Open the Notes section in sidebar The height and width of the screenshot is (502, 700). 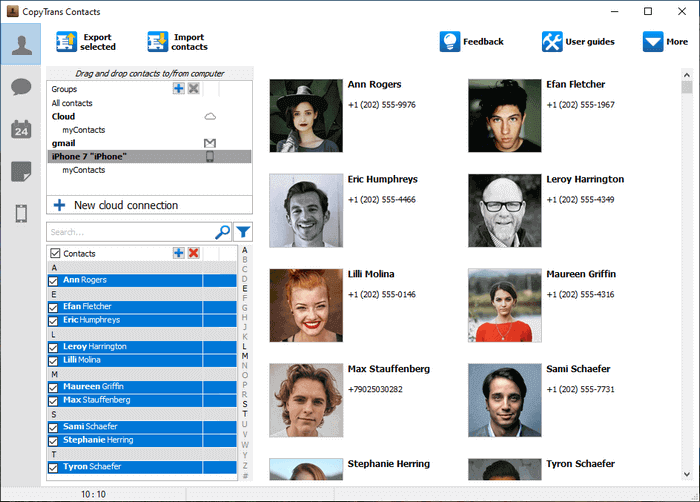click(21, 172)
